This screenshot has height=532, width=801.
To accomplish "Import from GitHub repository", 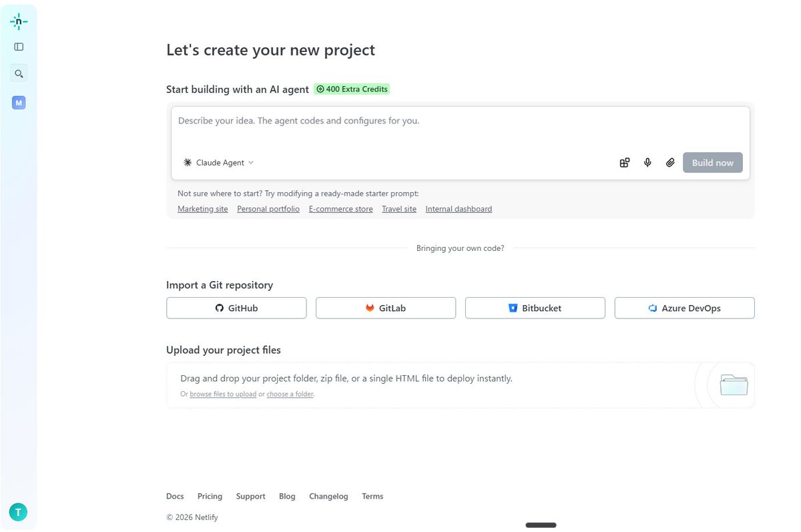I will click(x=236, y=308).
